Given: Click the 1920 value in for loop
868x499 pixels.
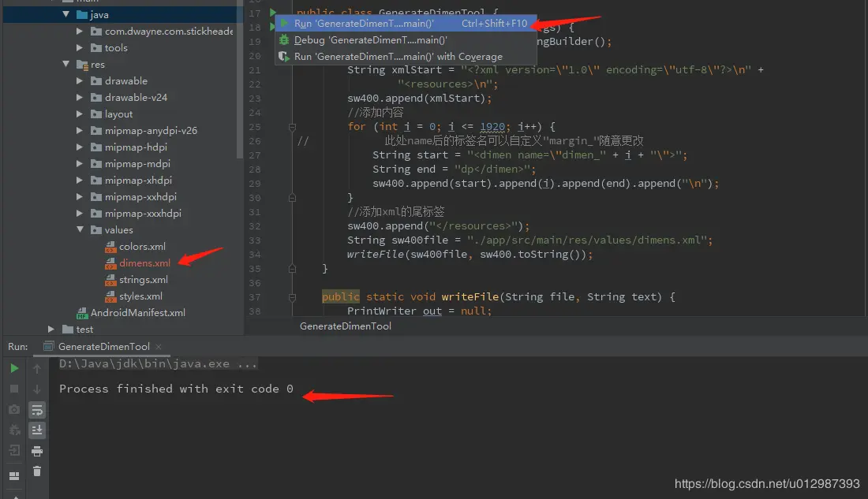Looking at the screenshot, I should coord(492,127).
